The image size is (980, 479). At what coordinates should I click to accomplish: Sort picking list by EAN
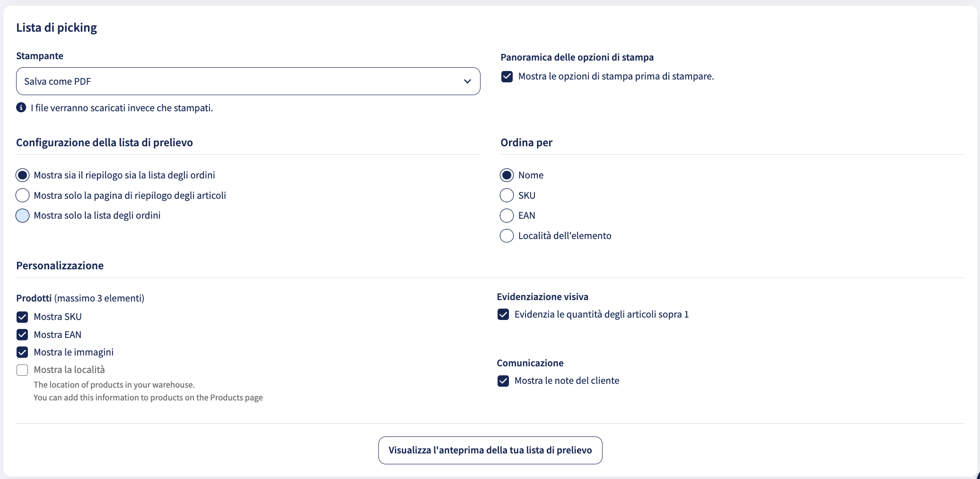point(507,215)
